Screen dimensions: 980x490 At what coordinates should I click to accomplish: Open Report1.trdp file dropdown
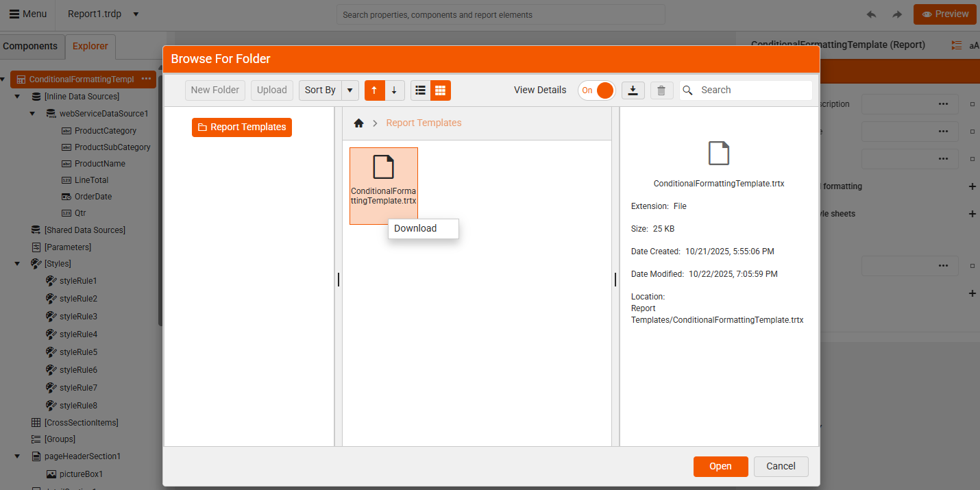coord(136,14)
